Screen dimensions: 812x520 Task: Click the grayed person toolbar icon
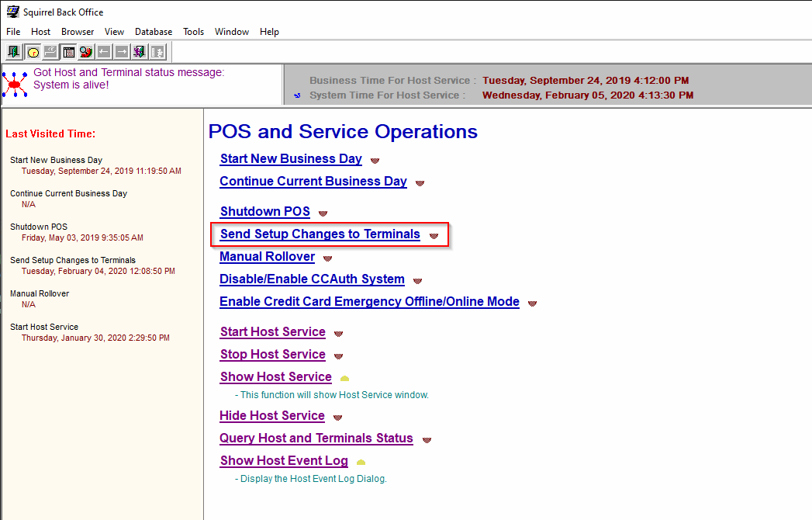point(157,52)
